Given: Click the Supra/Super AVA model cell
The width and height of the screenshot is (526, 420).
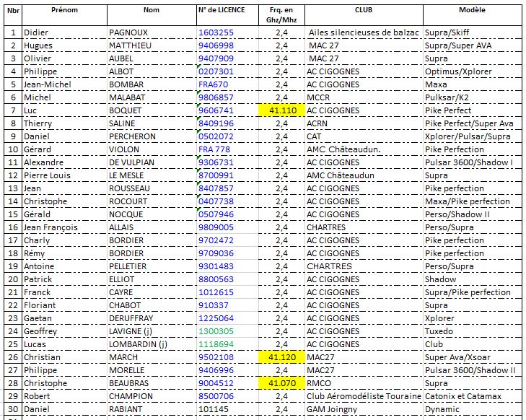Looking at the screenshot, I should click(473, 45).
